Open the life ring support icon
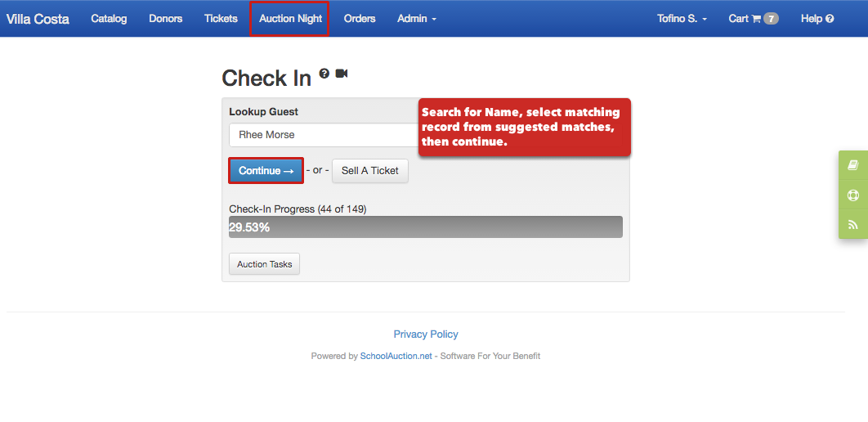 point(852,195)
